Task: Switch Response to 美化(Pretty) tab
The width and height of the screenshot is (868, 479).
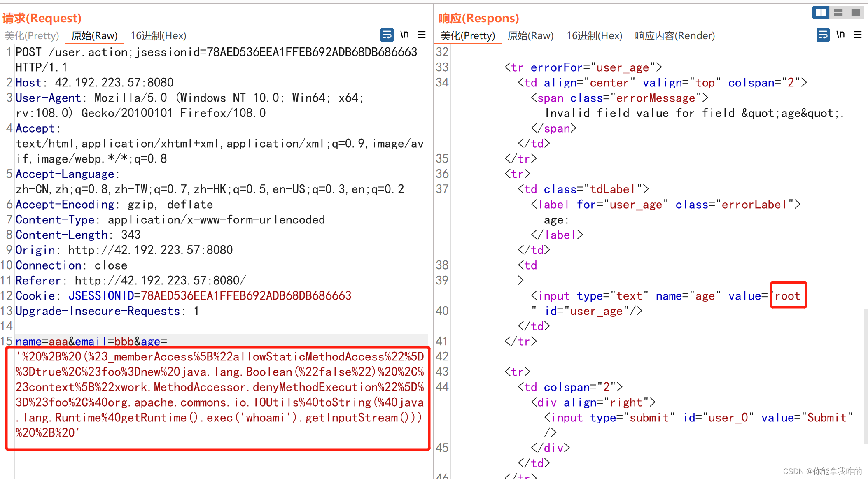Action: coord(467,36)
